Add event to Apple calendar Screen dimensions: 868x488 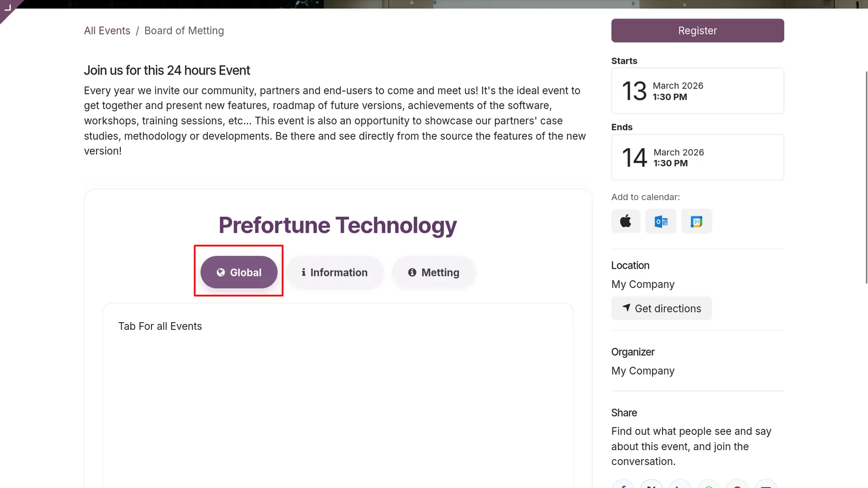coord(626,221)
